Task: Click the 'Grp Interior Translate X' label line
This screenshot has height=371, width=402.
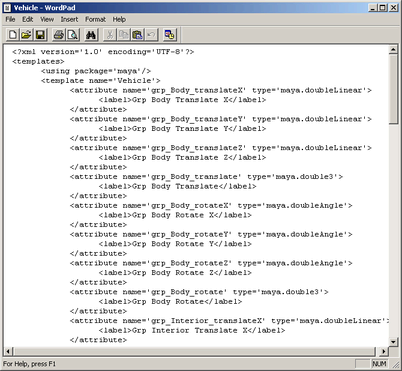Action: coord(192,331)
